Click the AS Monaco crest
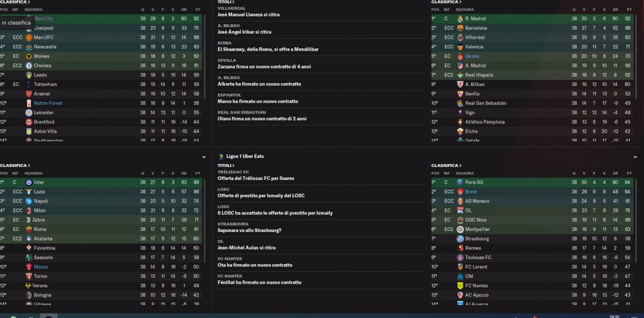 click(x=460, y=201)
